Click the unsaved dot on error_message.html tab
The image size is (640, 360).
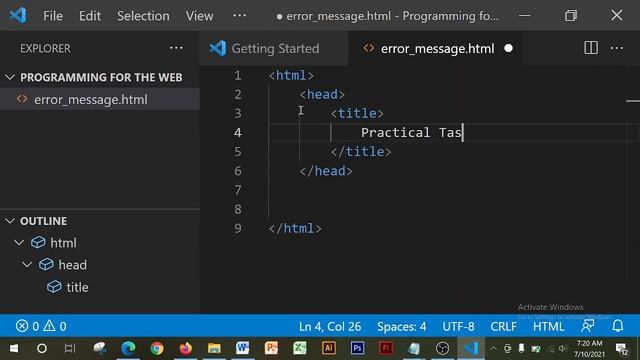point(508,49)
